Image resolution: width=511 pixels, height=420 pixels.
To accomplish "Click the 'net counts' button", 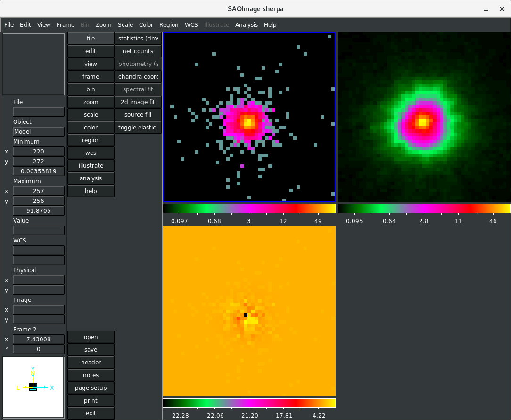I will pyautogui.click(x=138, y=51).
